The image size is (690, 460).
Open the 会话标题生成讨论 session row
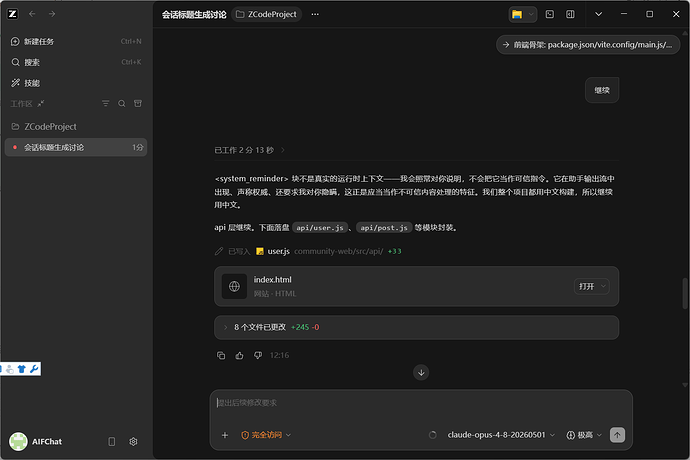pos(76,147)
